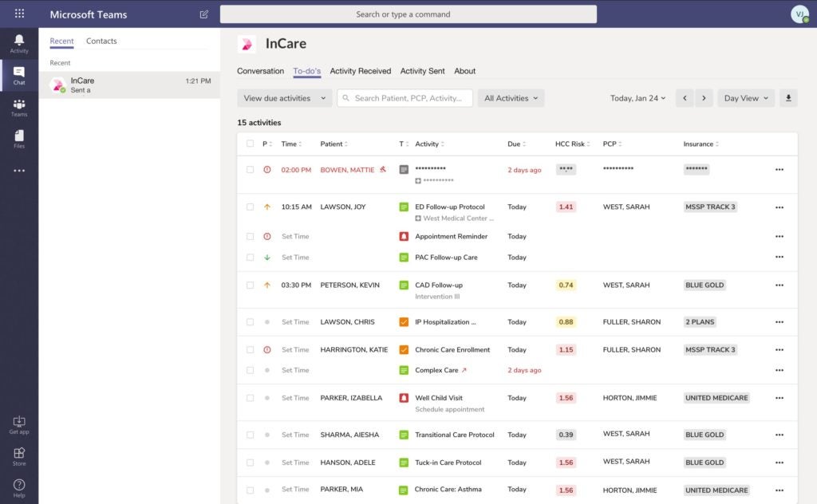Screen dimensions: 817x504
Task: Open the InCare chat in Recent list
Action: pos(129,85)
